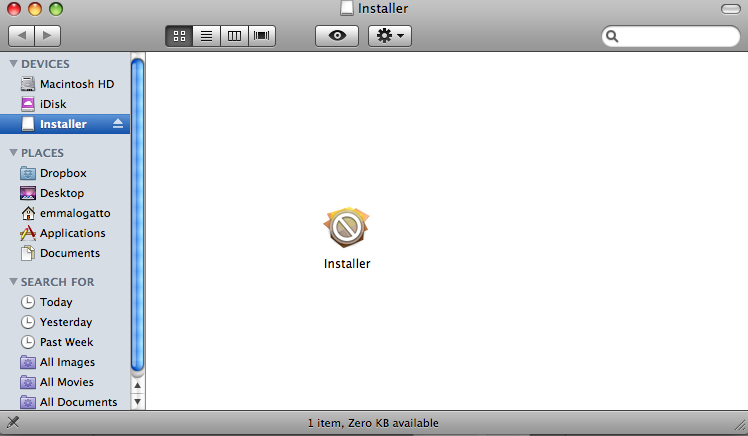Eject the Installer volume
This screenshot has width=748, height=436.
(118, 124)
